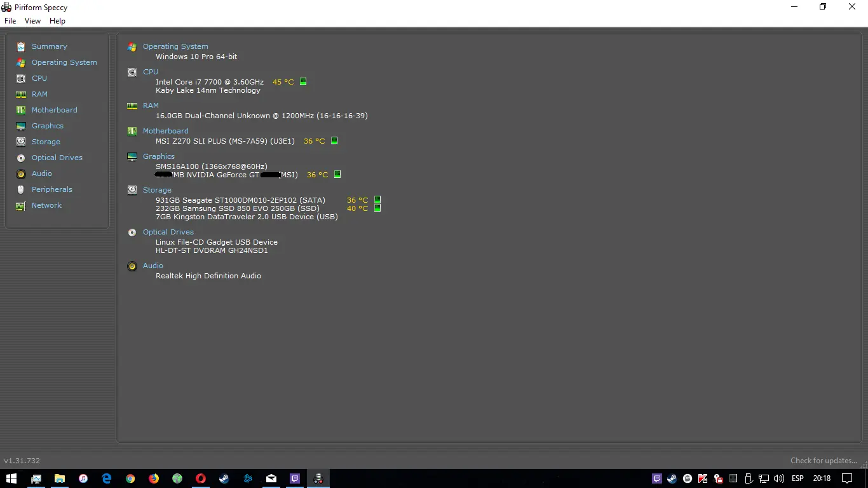Click the Steam icon in system tray
This screenshot has height=488, width=868.
tap(672, 478)
